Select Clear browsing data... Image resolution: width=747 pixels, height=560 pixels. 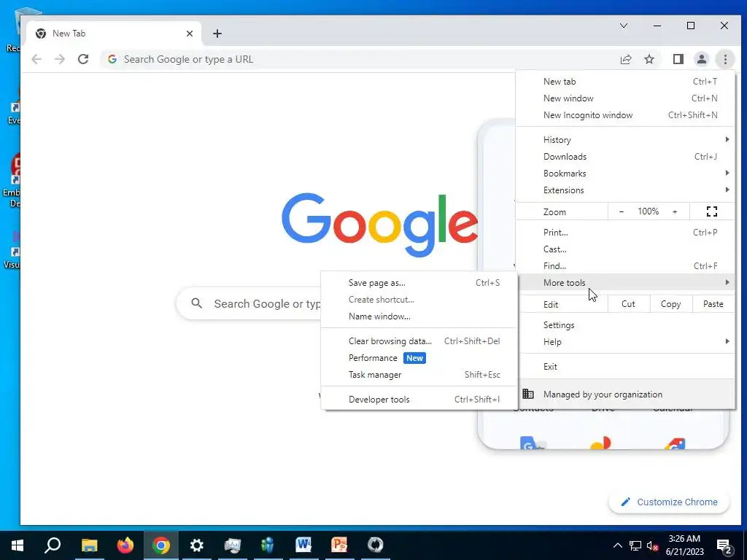point(419,341)
